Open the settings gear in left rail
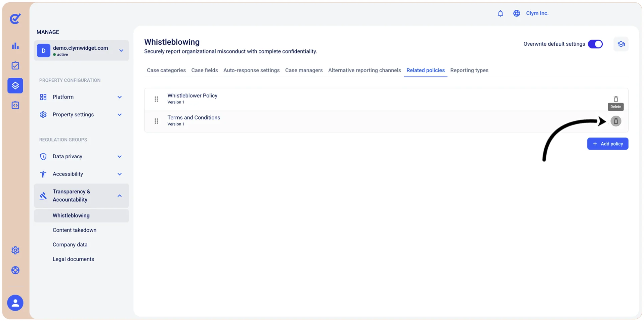 pos(15,250)
